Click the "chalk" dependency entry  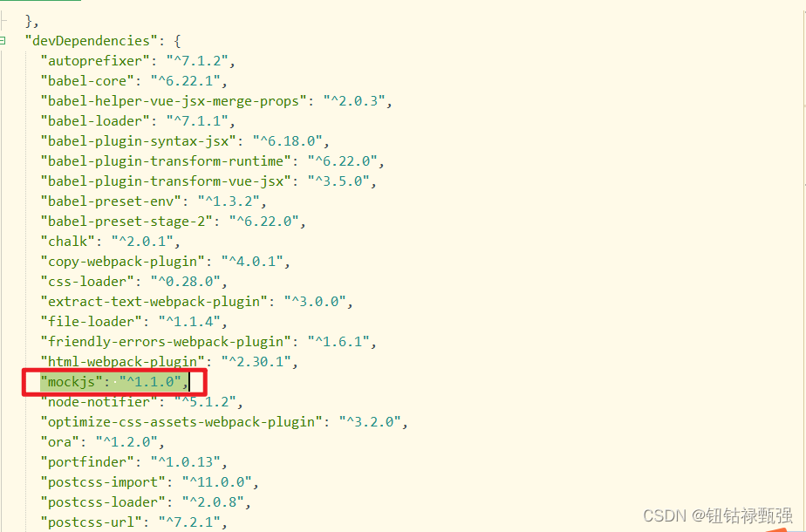click(x=111, y=242)
